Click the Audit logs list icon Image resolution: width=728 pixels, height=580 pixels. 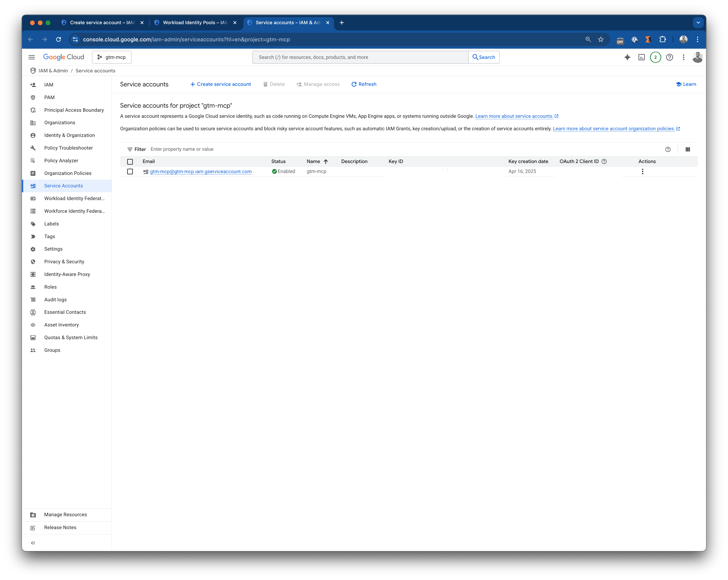click(33, 300)
